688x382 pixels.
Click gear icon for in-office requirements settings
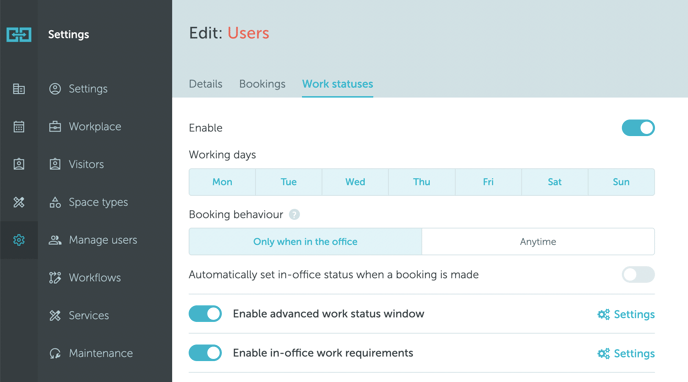coord(604,353)
